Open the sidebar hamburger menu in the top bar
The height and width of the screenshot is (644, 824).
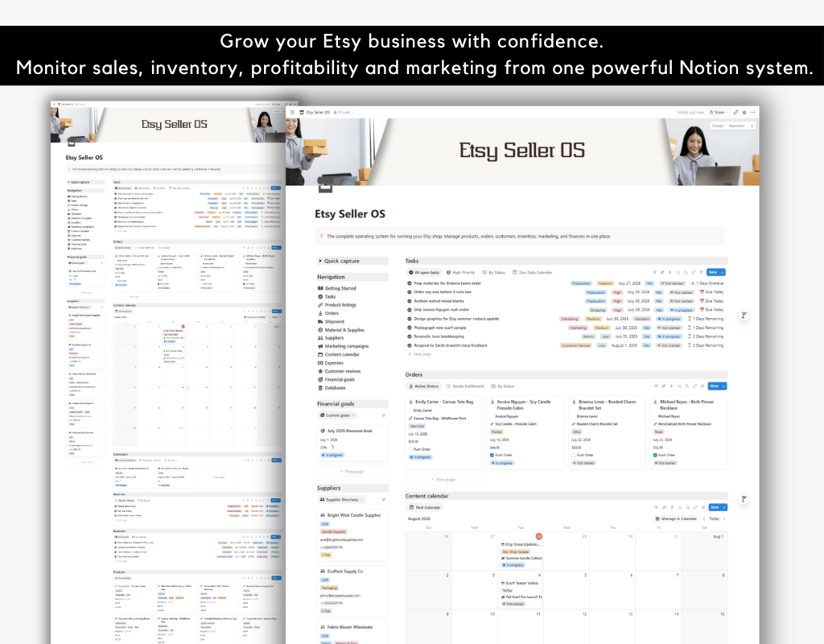click(x=293, y=112)
